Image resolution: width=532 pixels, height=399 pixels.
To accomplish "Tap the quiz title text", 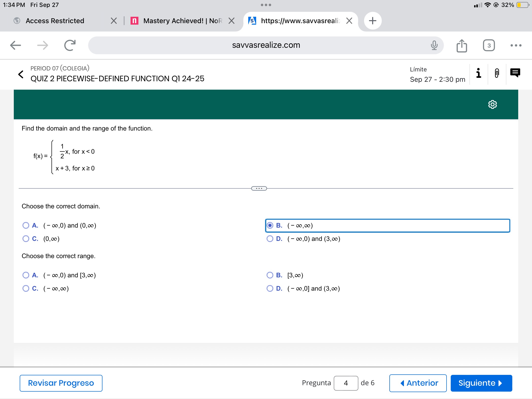I will (117, 79).
